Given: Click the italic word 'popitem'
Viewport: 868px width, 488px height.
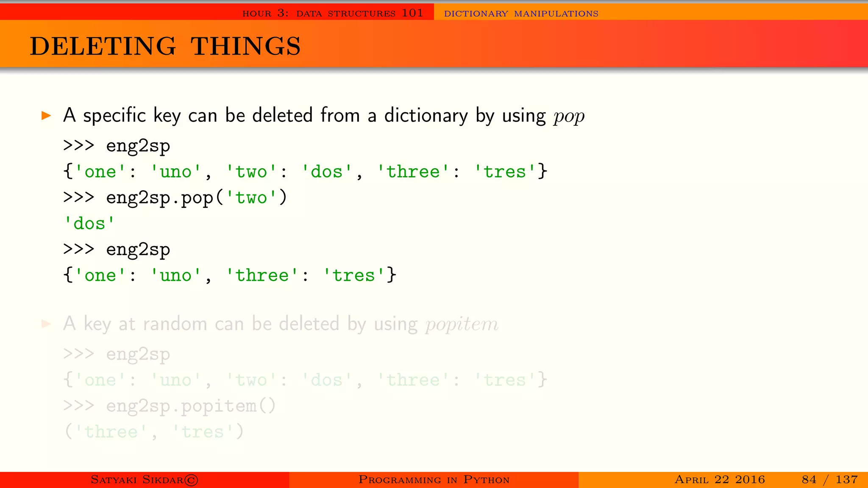Looking at the screenshot, I should (462, 325).
